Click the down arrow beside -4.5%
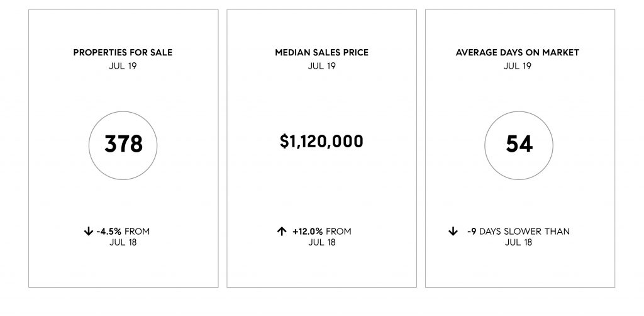The width and height of the screenshot is (644, 316). 88,232
